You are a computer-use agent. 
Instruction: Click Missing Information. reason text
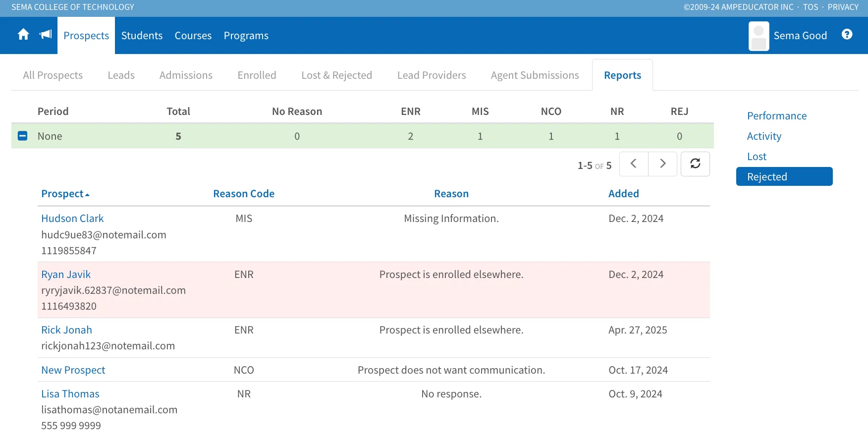click(451, 219)
